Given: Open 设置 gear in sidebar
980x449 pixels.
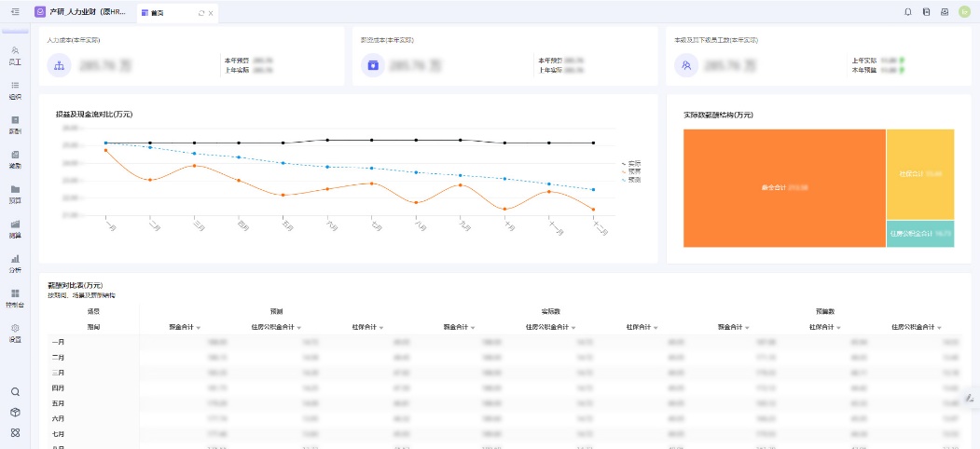Looking at the screenshot, I should [15, 332].
